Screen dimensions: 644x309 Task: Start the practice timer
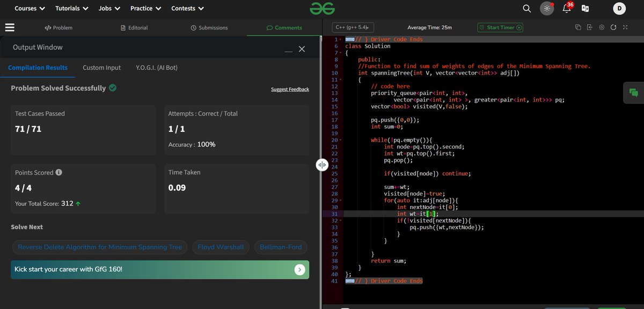click(x=500, y=26)
